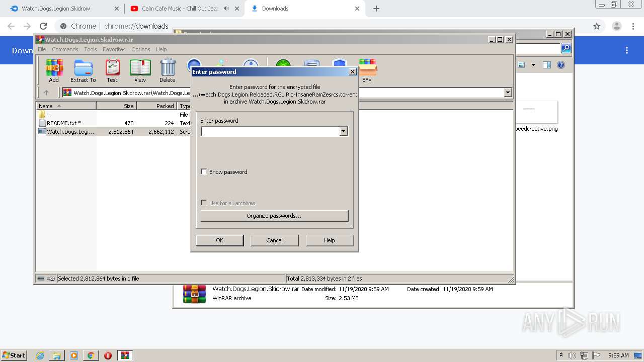Click the Organize passwords... button
Screen dimensions: 644x362
point(274,216)
